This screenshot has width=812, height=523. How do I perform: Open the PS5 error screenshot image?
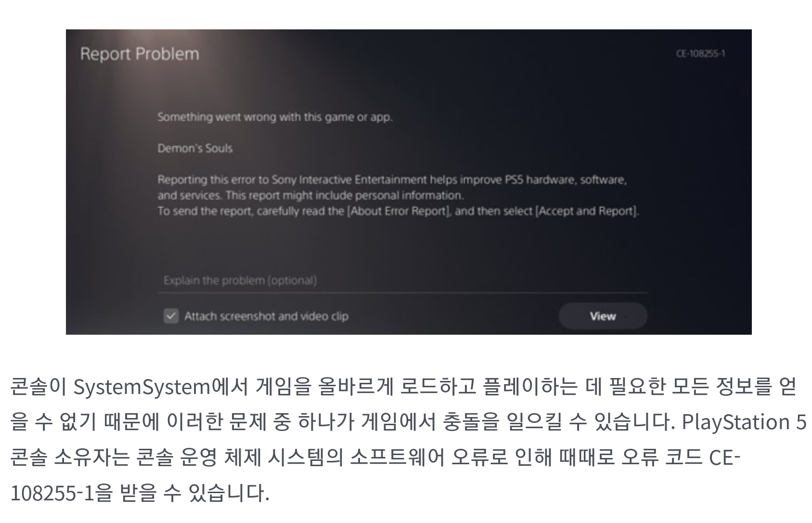tap(409, 182)
